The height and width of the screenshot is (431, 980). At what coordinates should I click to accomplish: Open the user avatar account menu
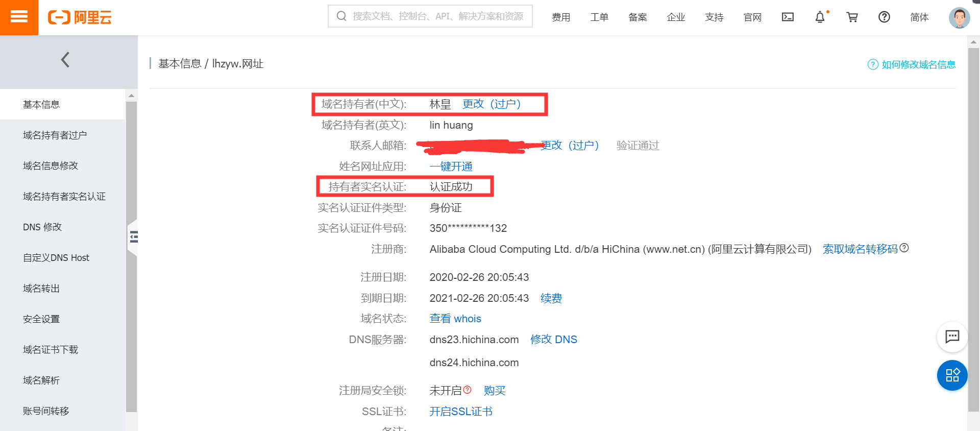(x=959, y=17)
